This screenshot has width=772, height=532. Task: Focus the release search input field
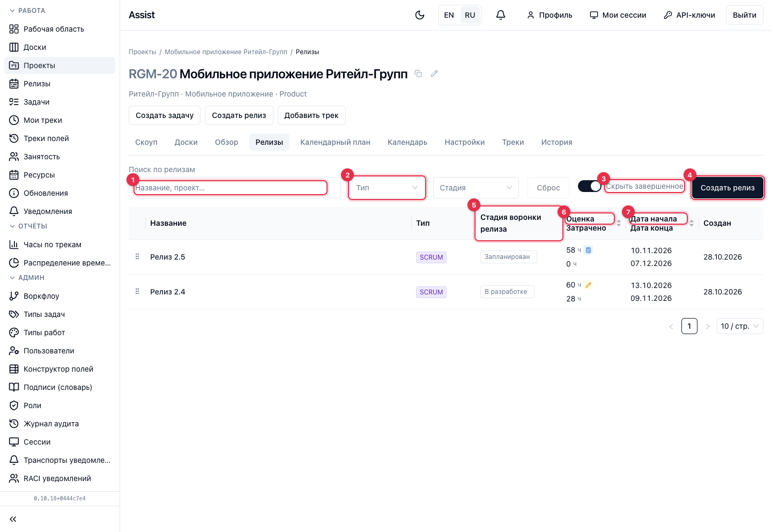(235, 188)
